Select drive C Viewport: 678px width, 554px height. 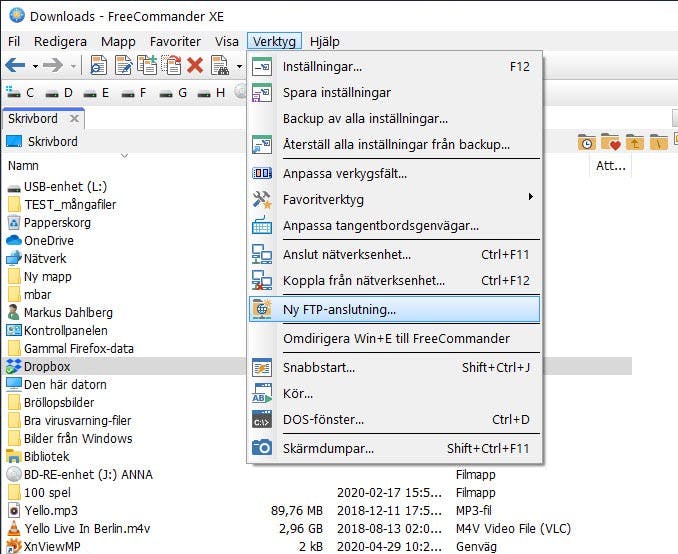point(20,93)
